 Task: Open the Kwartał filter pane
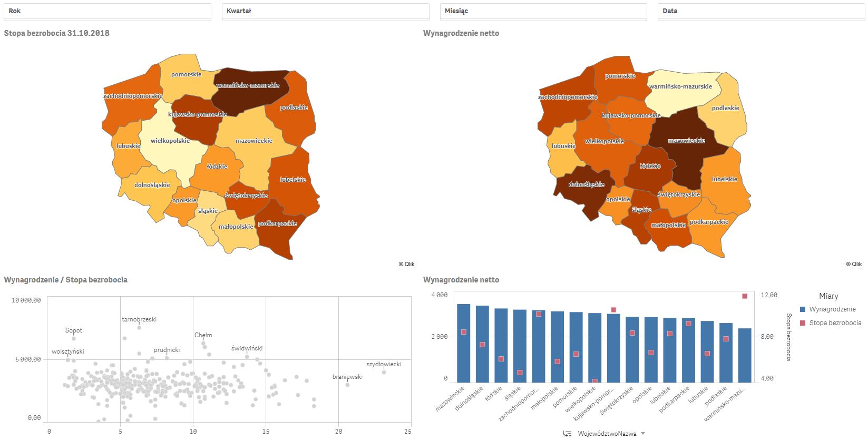click(x=325, y=11)
